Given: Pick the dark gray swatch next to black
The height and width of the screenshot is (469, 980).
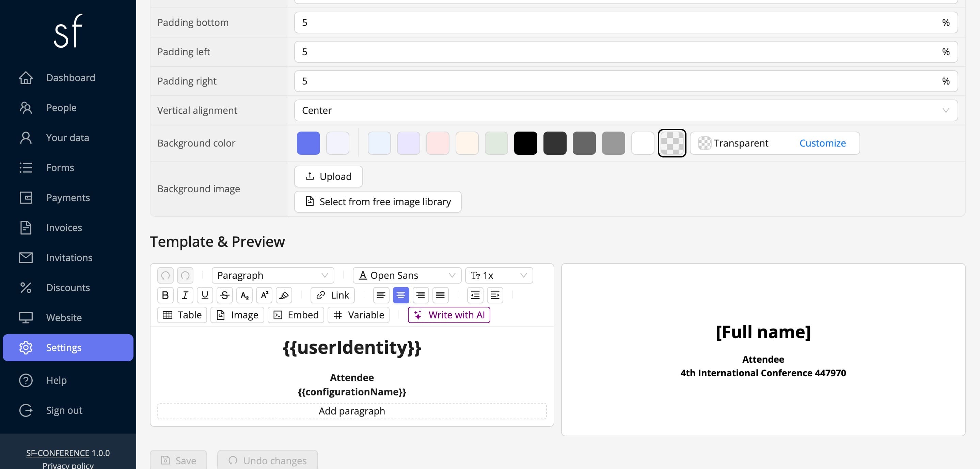Looking at the screenshot, I should coord(555,143).
